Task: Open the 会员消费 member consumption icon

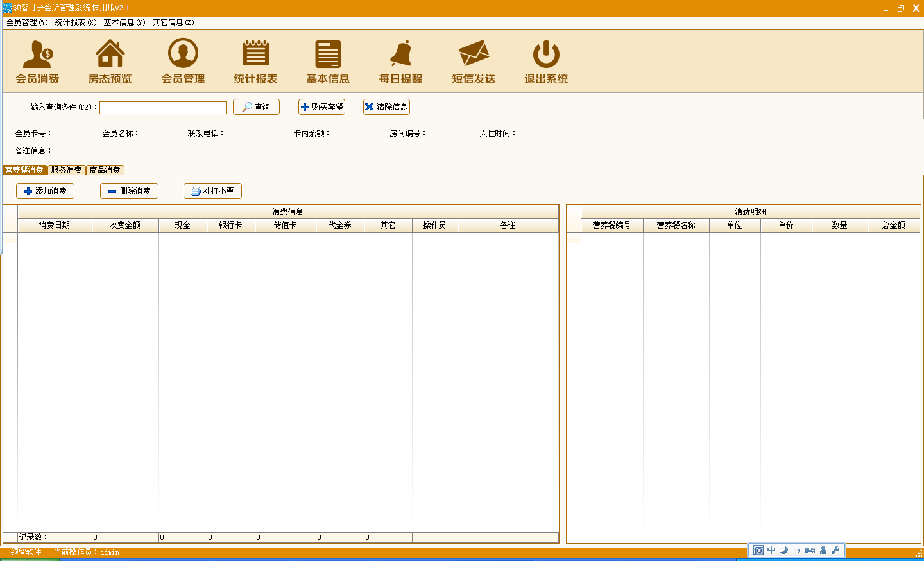Action: point(38,62)
